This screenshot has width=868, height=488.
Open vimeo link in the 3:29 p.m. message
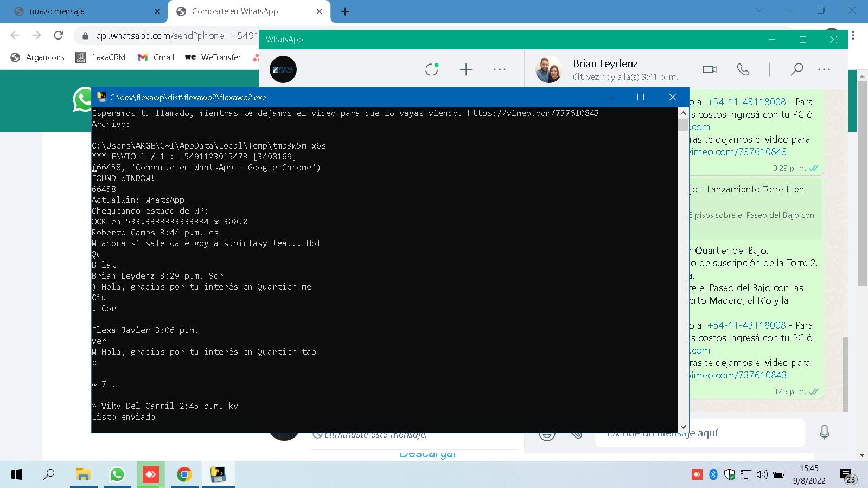click(738, 152)
